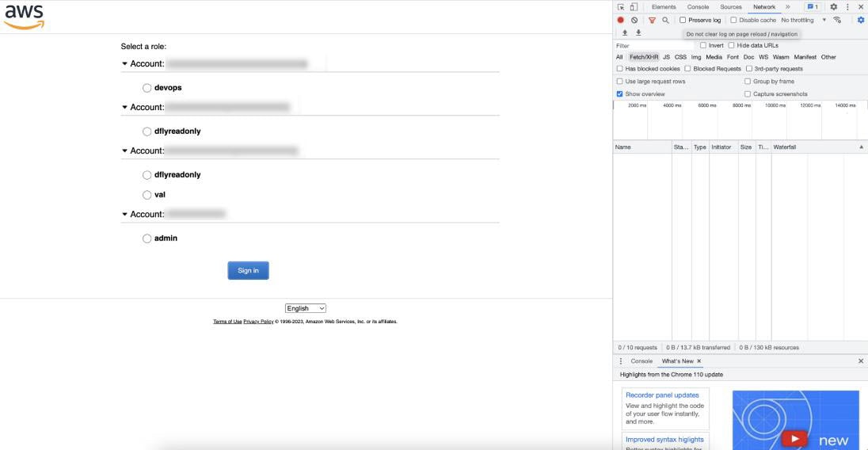Viewport: 868px width, 450px height.
Task: Uncheck Show overview
Action: tap(619, 94)
